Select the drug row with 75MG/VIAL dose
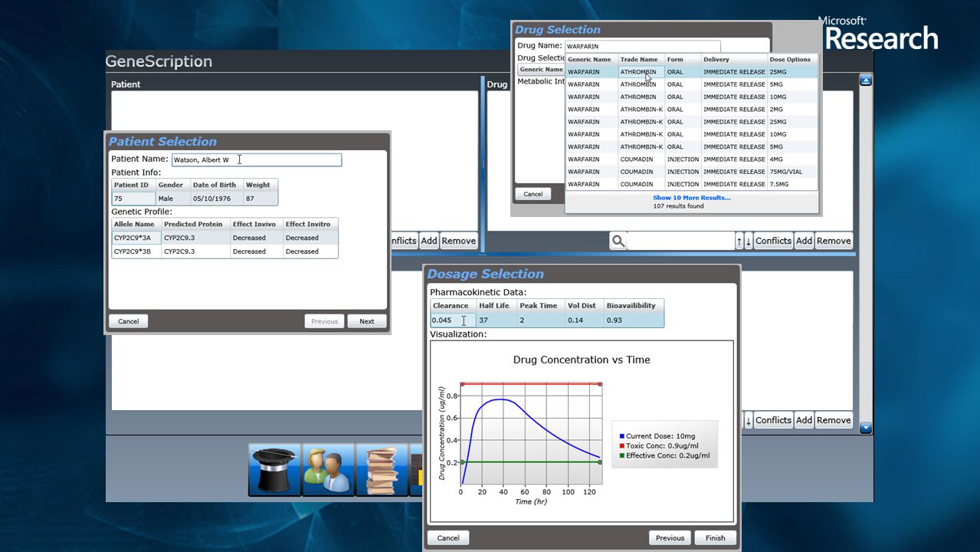Image resolution: width=980 pixels, height=552 pixels. point(691,172)
